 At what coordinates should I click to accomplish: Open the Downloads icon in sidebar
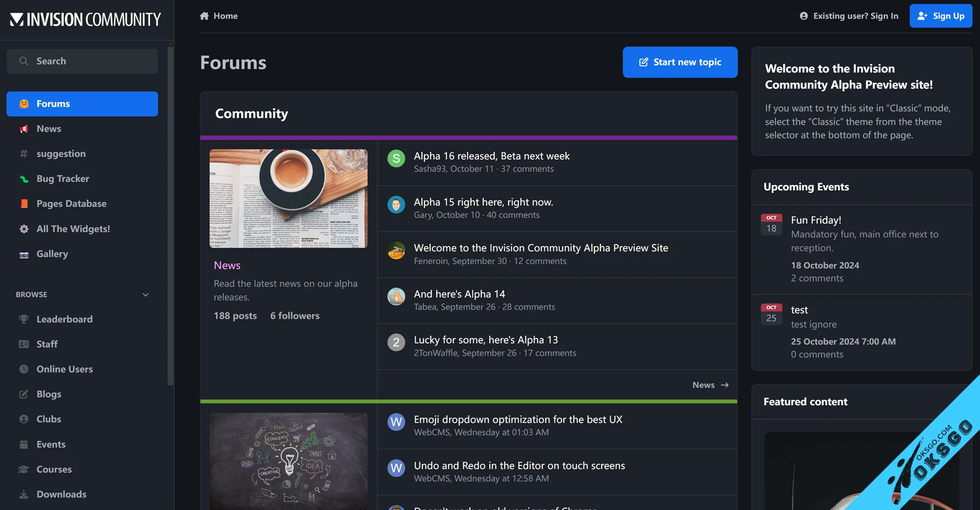coord(24,494)
